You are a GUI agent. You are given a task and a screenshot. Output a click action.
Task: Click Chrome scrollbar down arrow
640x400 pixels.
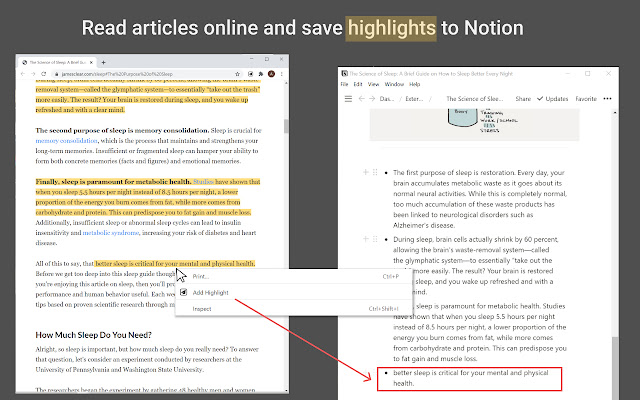pyautogui.click(x=286, y=391)
